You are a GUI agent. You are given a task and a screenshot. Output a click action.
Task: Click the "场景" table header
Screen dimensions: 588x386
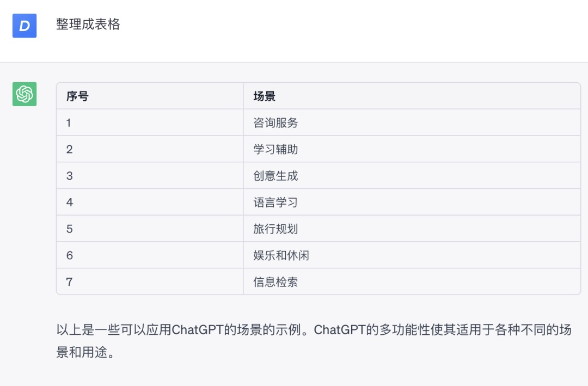(265, 96)
